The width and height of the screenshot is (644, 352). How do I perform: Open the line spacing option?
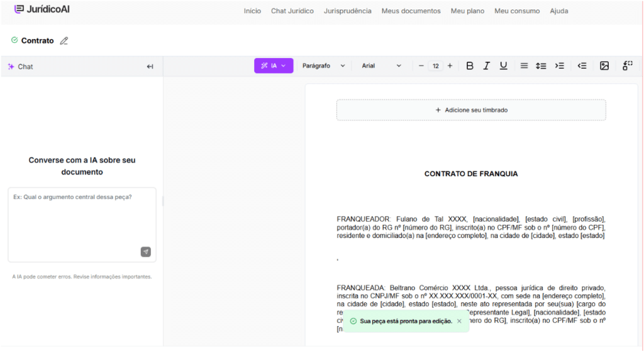pyautogui.click(x=541, y=65)
